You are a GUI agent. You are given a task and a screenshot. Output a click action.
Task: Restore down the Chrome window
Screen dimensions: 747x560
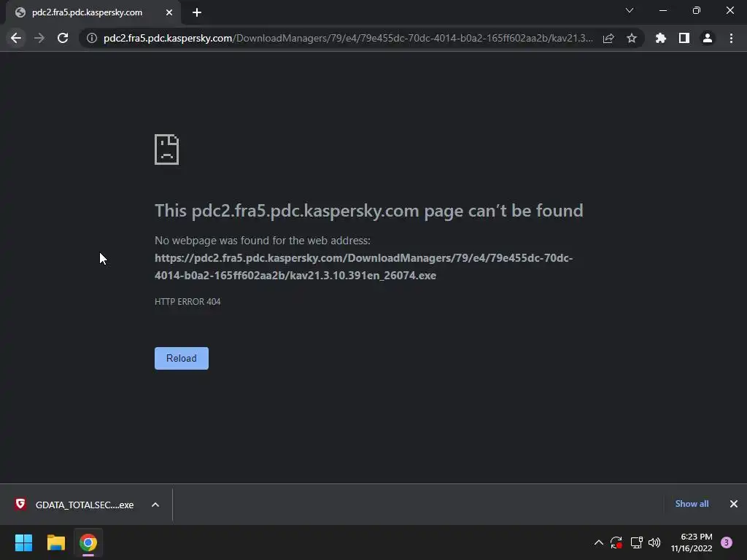(x=697, y=10)
